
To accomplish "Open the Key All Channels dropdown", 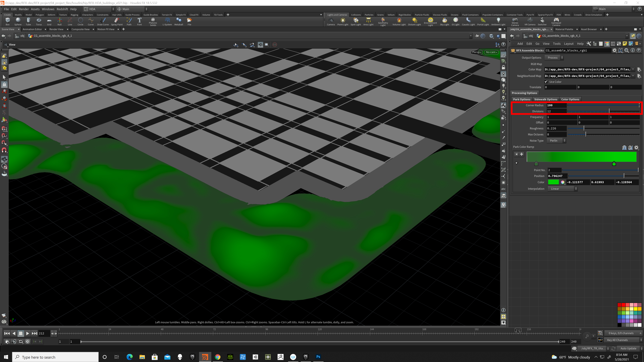I will point(624,340).
